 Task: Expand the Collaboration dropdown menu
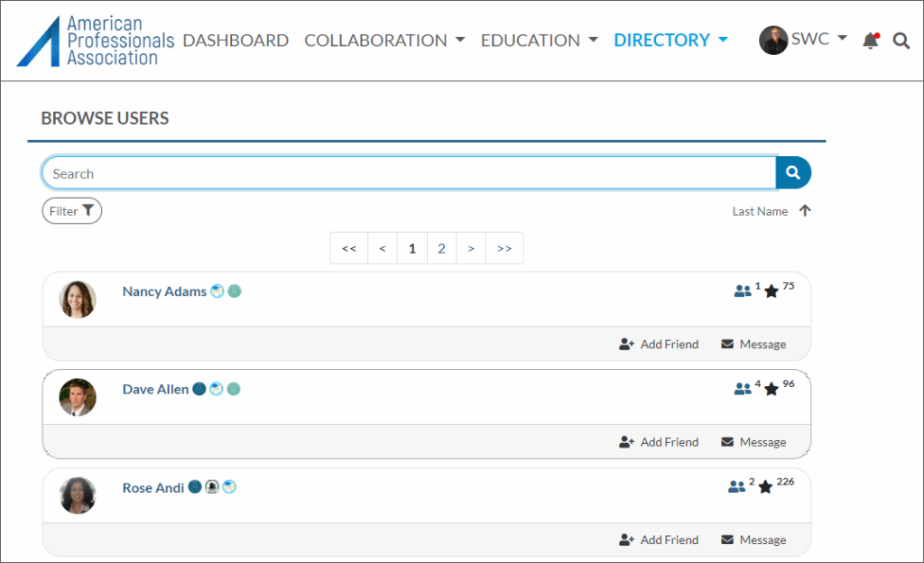pyautogui.click(x=384, y=41)
